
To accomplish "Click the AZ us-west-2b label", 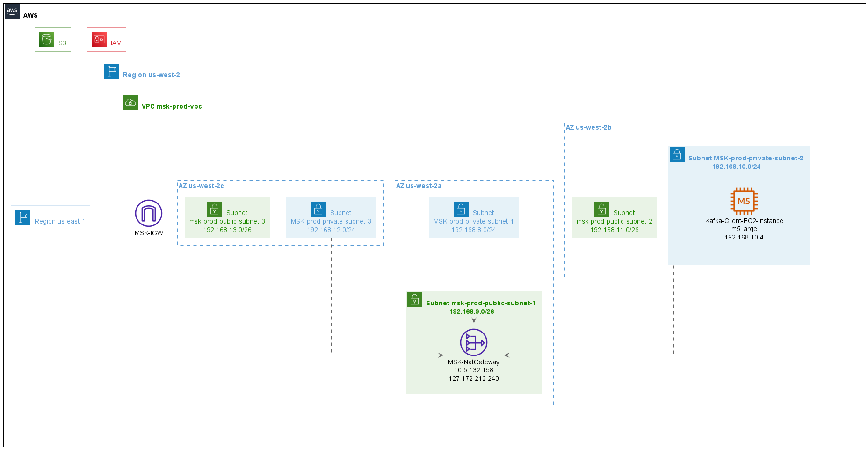I will coord(588,127).
